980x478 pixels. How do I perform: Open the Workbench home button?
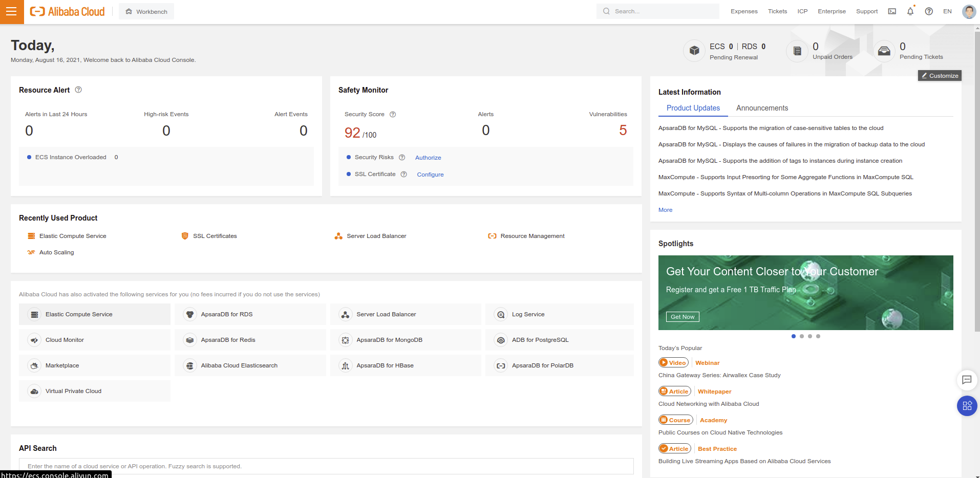point(146,11)
